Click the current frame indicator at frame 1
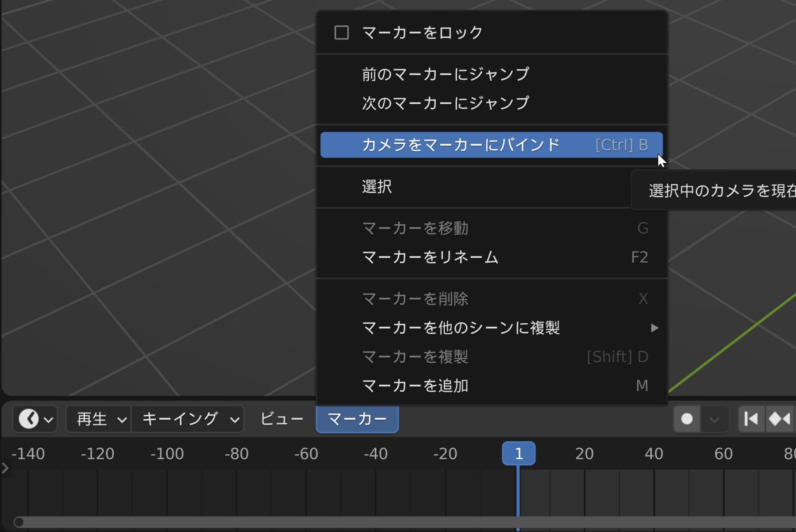796x532 pixels. [x=519, y=453]
